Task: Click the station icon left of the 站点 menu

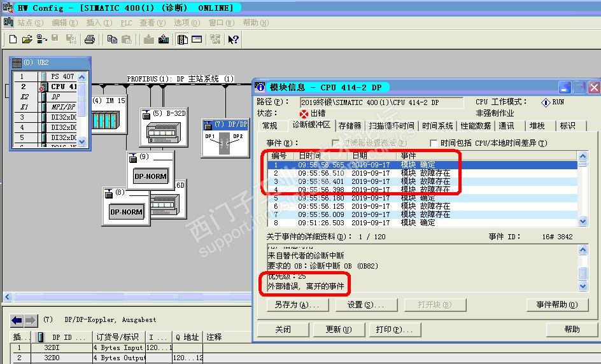Action: coord(8,22)
